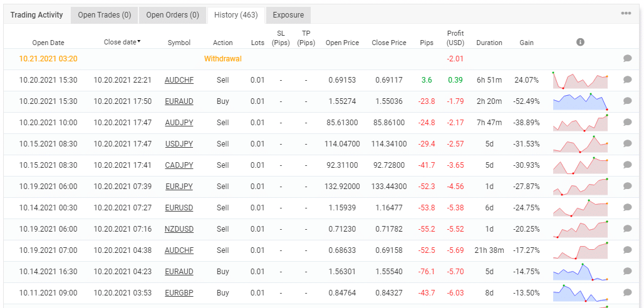
Task: Sort table by Open Date column
Action: point(48,43)
